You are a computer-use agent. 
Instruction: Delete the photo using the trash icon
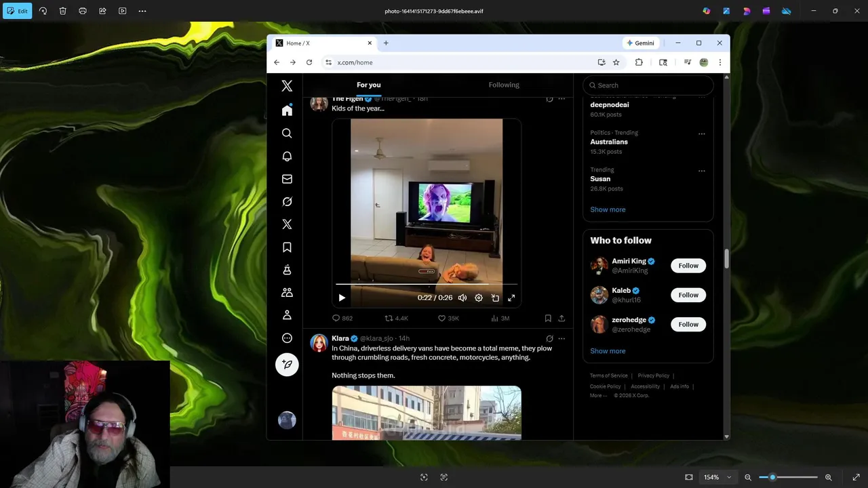[x=62, y=11]
